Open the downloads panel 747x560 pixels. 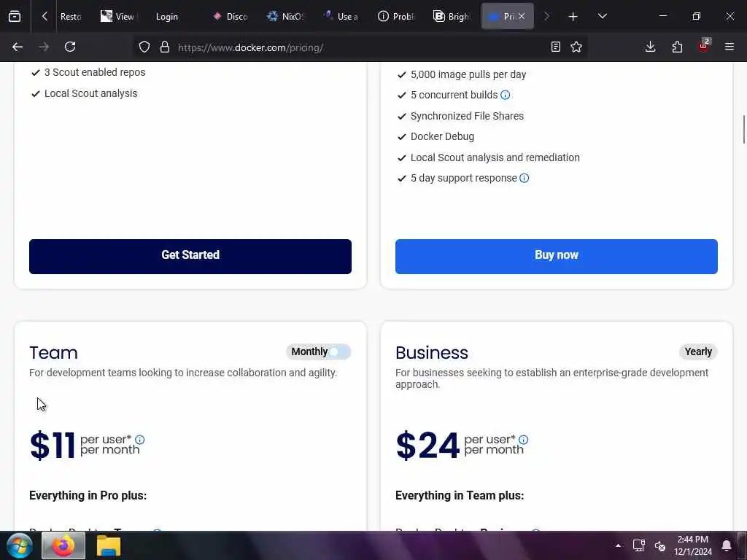[650, 47]
